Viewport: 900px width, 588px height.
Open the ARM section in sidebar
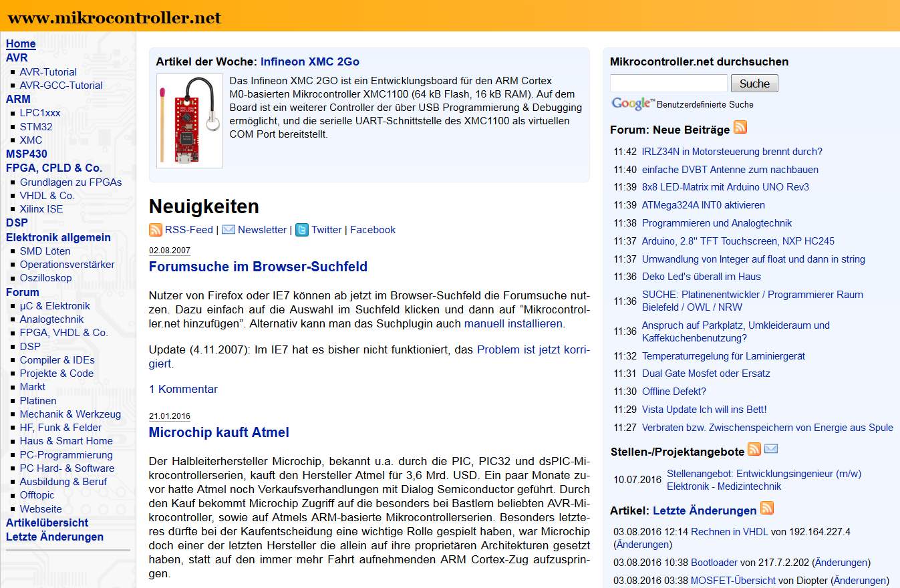tap(18, 99)
